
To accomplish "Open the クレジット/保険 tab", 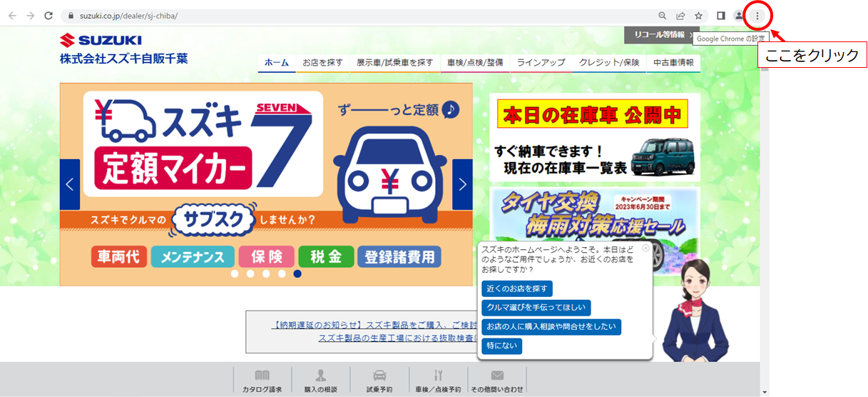I will [609, 63].
